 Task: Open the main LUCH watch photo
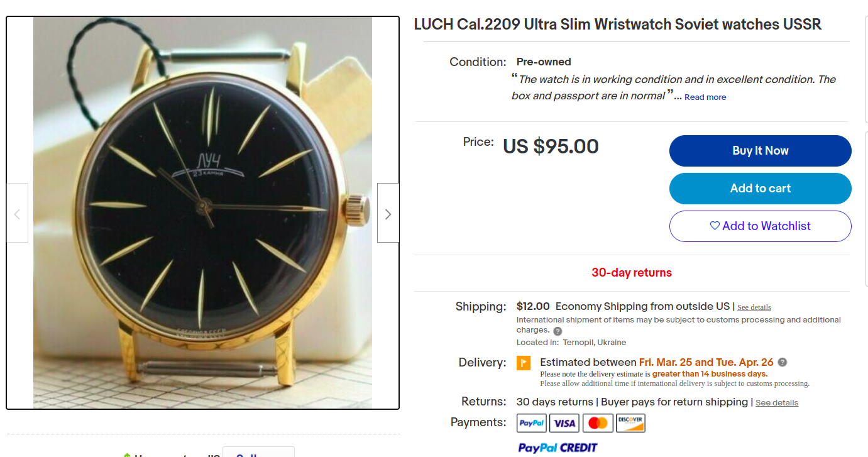(x=202, y=213)
